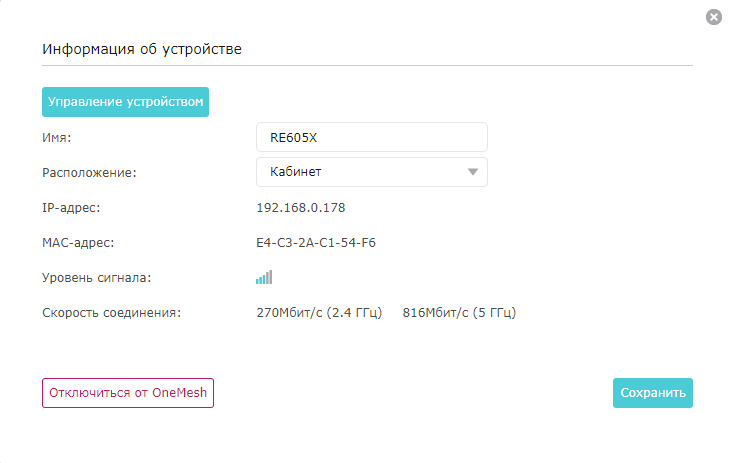This screenshot has height=463, width=732.
Task: Click the MAC-адрес label
Action: coord(78,243)
